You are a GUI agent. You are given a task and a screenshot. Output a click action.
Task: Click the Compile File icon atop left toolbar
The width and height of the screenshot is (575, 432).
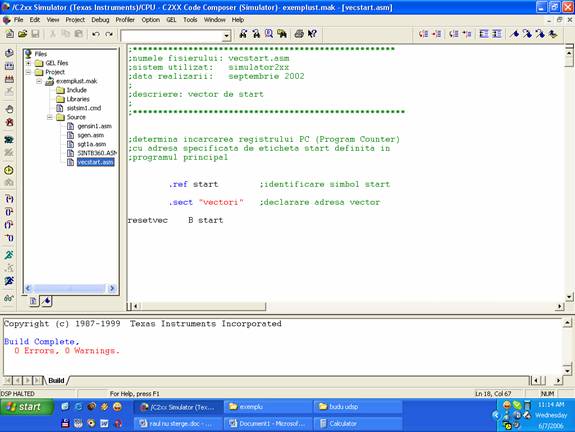(9, 53)
